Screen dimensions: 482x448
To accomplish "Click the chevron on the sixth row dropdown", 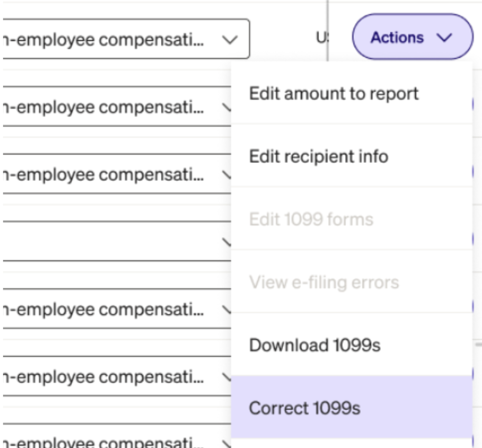I will tap(227, 377).
